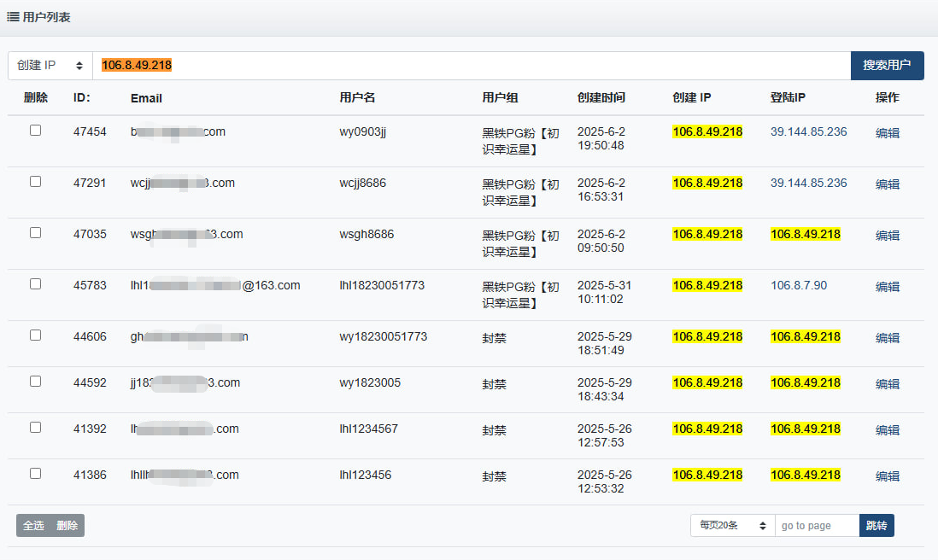Click the go to page input

tap(818, 525)
